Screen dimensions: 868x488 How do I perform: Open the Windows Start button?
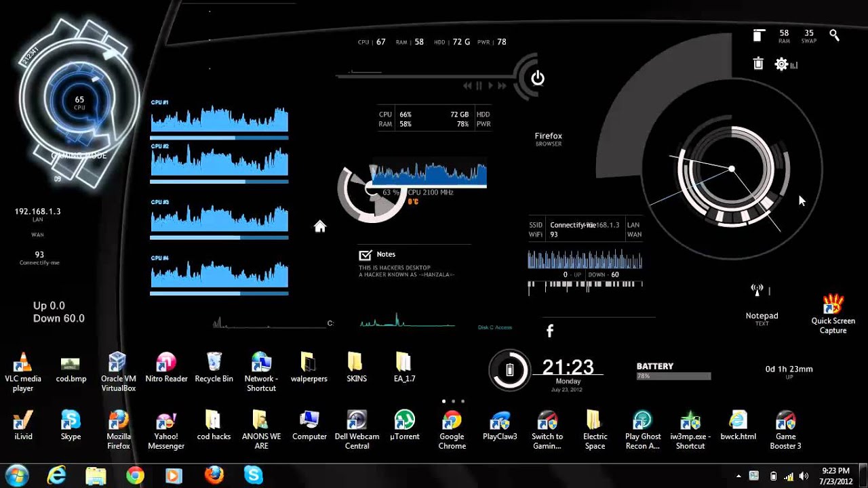point(16,475)
